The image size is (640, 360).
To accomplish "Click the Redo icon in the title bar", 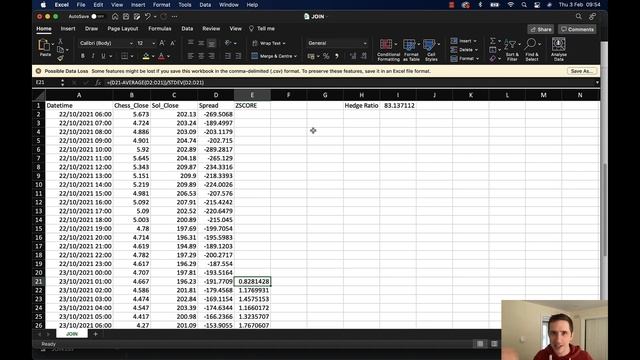I will point(164,17).
